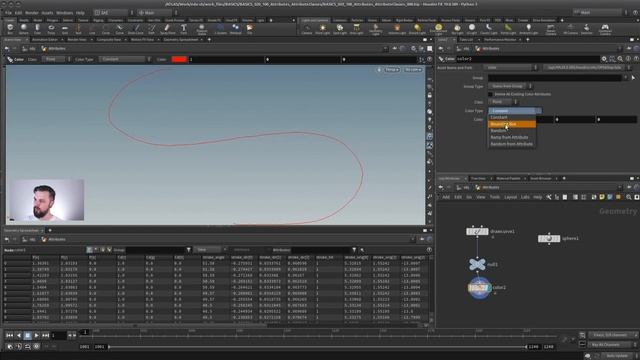640x360 pixels.
Task: Switch to the Animation Editor tab
Action: [x=45, y=40]
